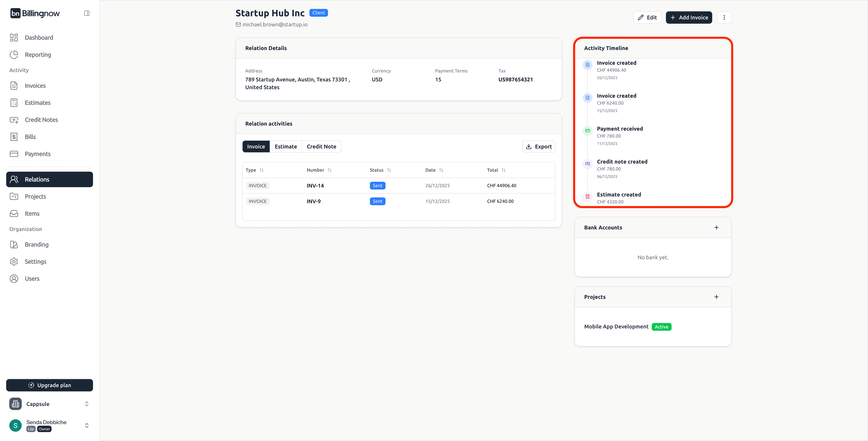The height and width of the screenshot is (441, 868).
Task: Expand Senda Debbiche user menu
Action: (x=87, y=425)
